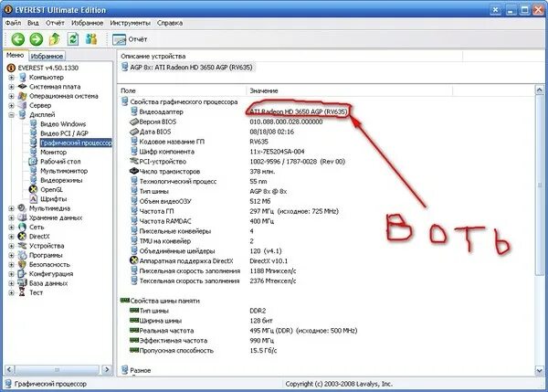Select Мультимонитор in the tree
548x392 pixels.
64,171
